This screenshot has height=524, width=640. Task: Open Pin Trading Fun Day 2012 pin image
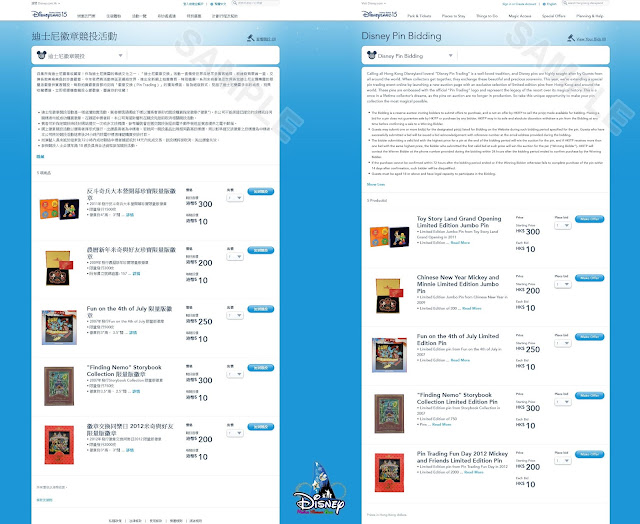(x=389, y=472)
